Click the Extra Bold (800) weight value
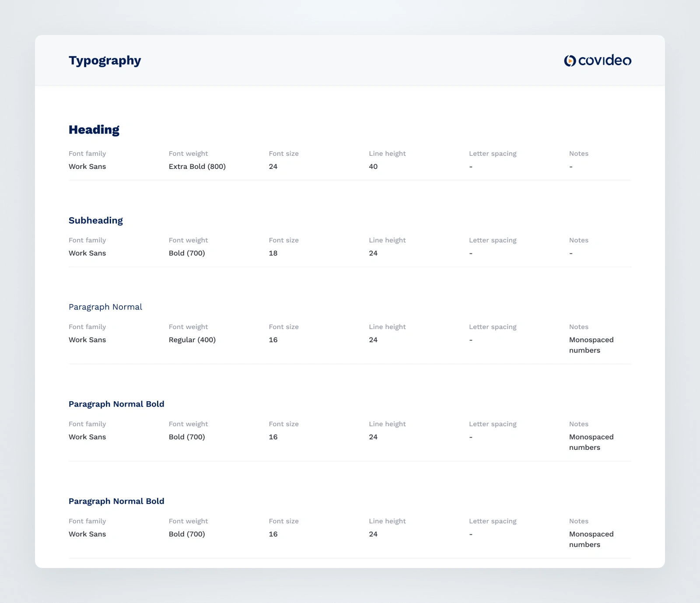 click(197, 166)
